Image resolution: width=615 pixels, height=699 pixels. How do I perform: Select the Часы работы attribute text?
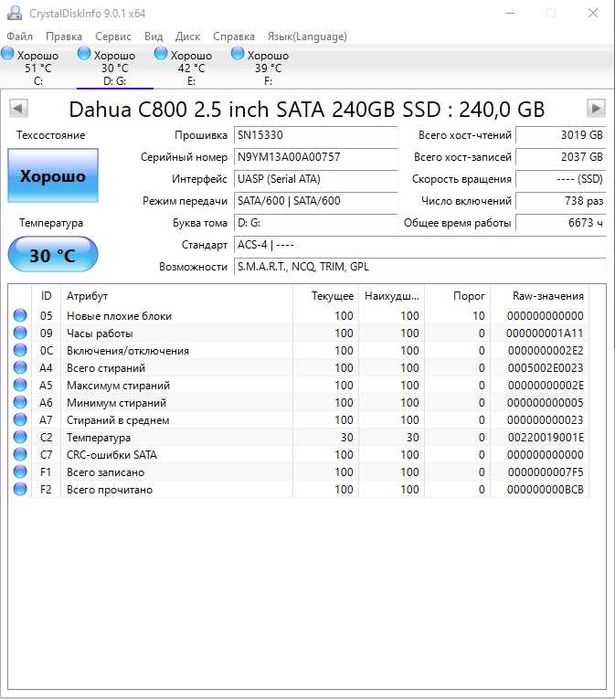pyautogui.click(x=100, y=333)
